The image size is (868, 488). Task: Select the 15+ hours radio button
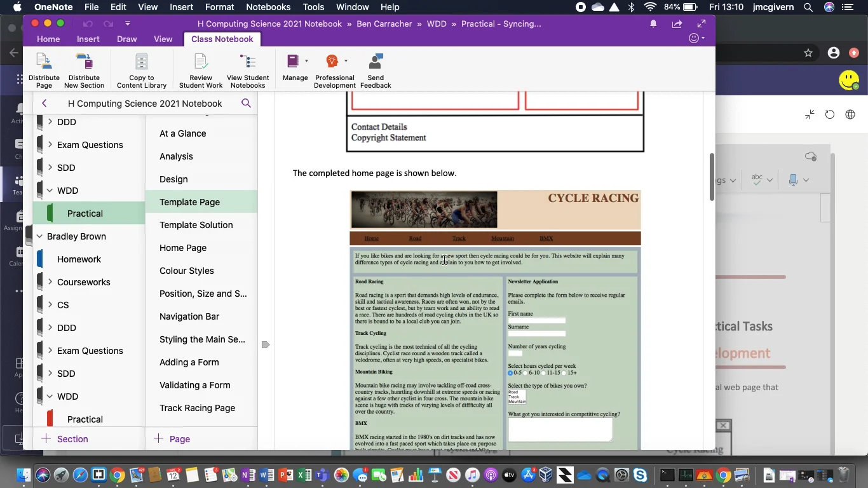pos(564,373)
